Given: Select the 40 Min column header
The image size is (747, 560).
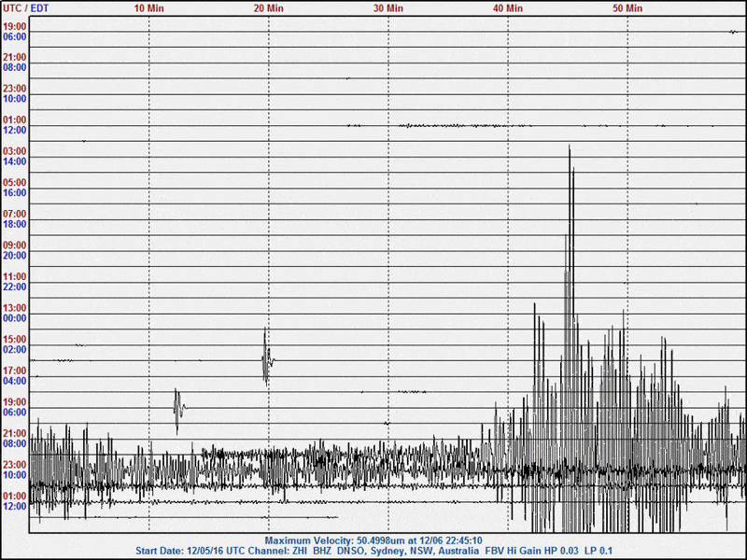Looking at the screenshot, I should pos(508,8).
